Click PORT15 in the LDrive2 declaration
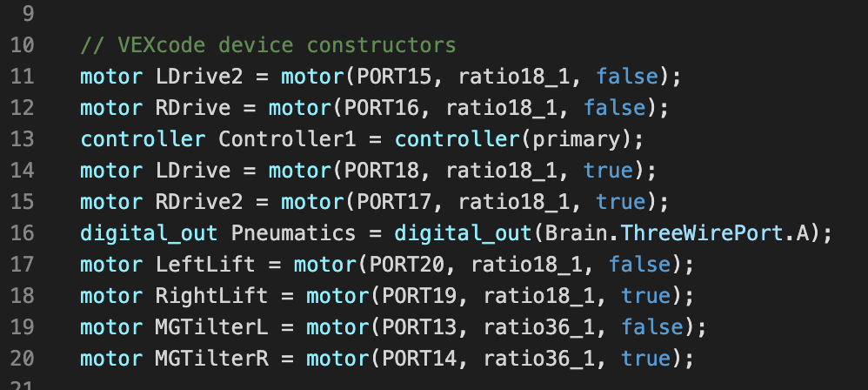This screenshot has width=868, height=390. pyautogui.click(x=394, y=77)
